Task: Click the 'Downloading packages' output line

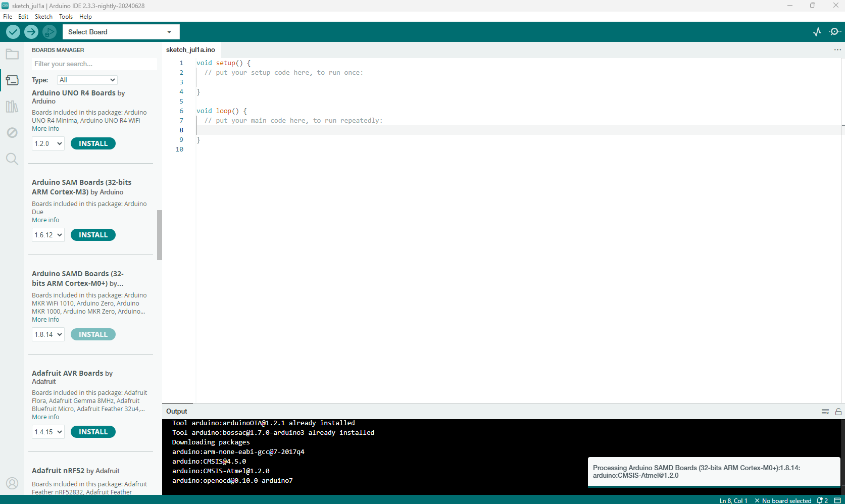Action: click(x=211, y=442)
